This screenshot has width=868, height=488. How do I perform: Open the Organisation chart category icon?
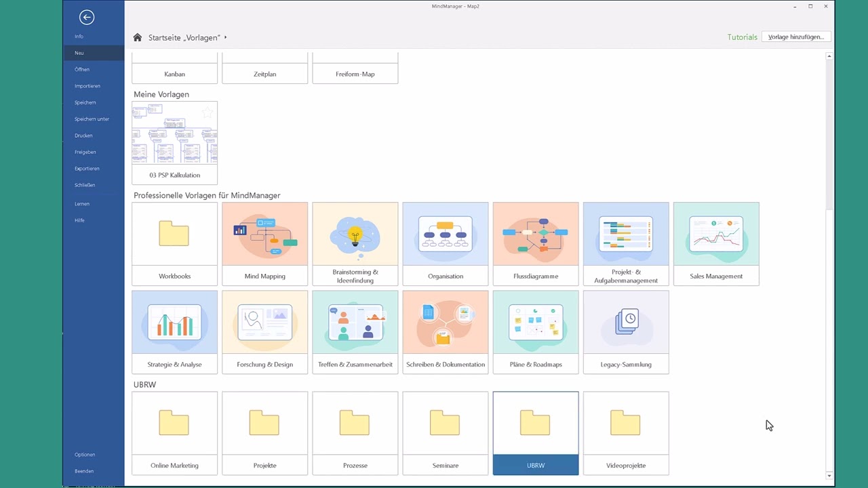click(445, 234)
